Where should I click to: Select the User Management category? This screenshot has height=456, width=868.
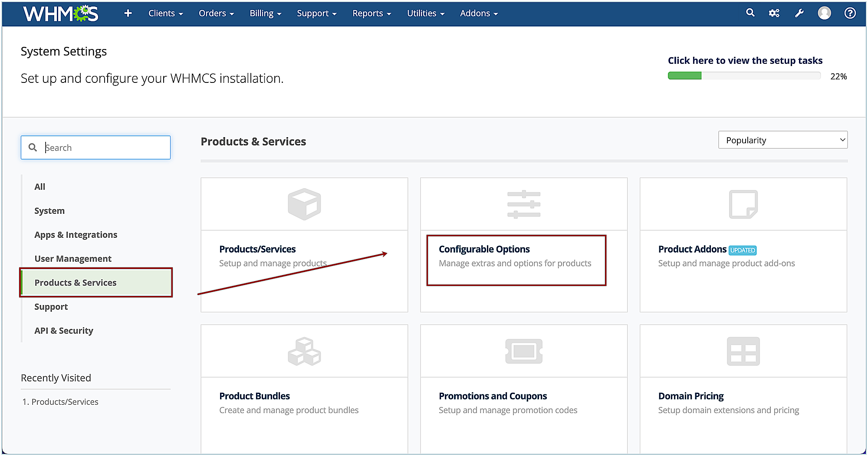tap(73, 259)
